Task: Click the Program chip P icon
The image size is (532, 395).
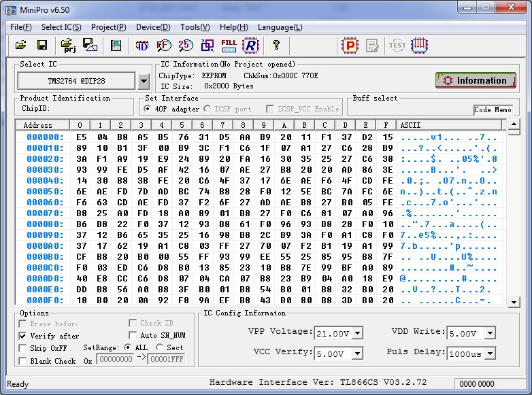Action: click(350, 45)
